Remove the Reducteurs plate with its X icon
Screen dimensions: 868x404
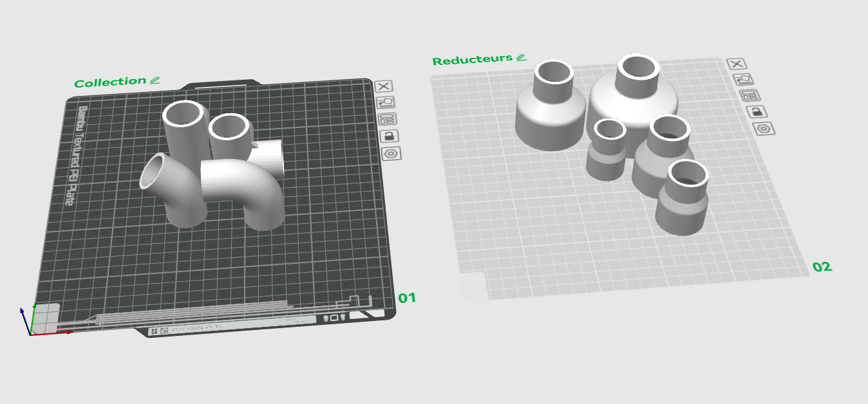[737, 63]
